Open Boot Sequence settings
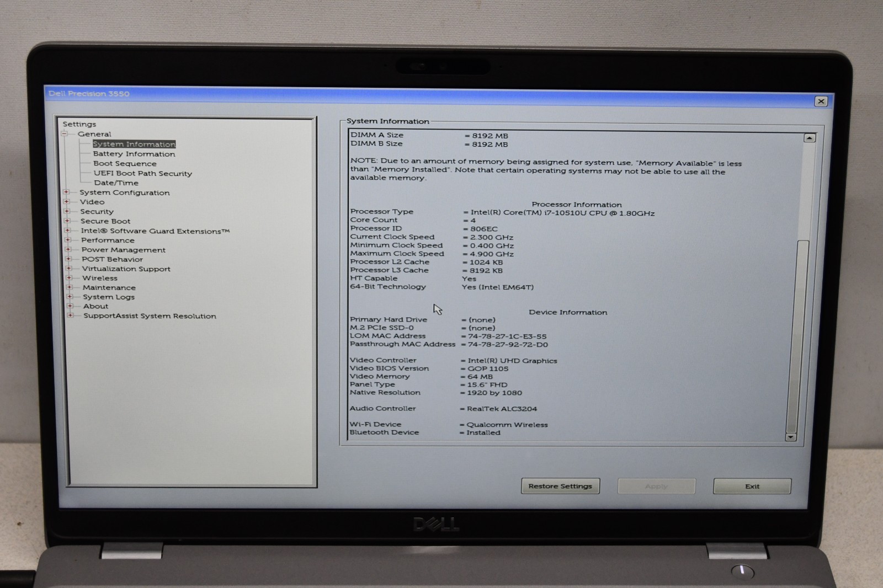Screen dimensions: 883x588 pyautogui.click(x=125, y=163)
